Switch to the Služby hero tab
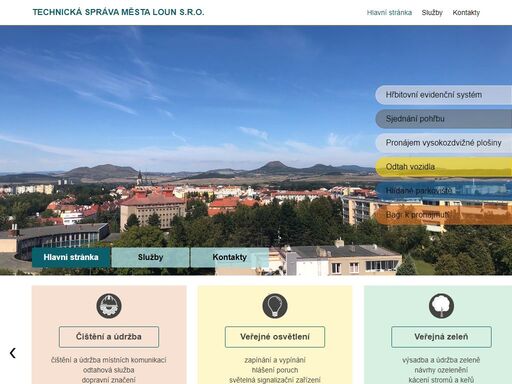The width and height of the screenshot is (512, 384). click(x=150, y=257)
